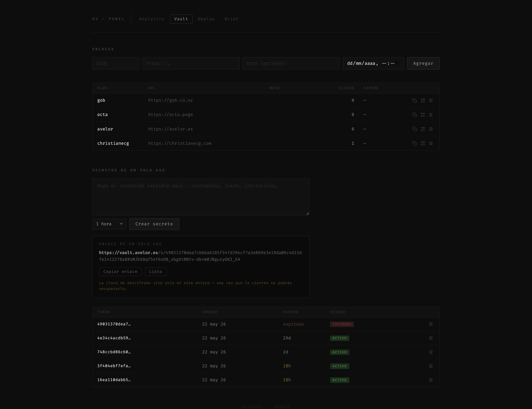This screenshot has height=409, width=532.
Task: Click the click count 1 for christianecg
Action: tap(353, 143)
